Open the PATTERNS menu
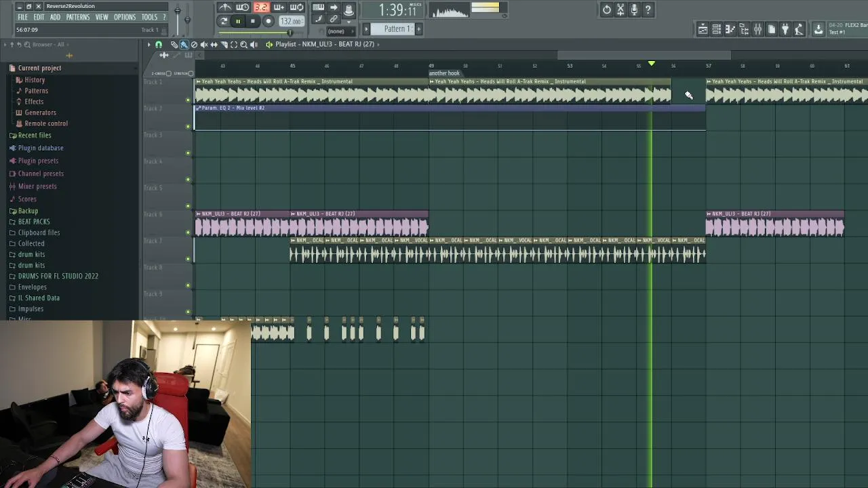 pyautogui.click(x=77, y=17)
